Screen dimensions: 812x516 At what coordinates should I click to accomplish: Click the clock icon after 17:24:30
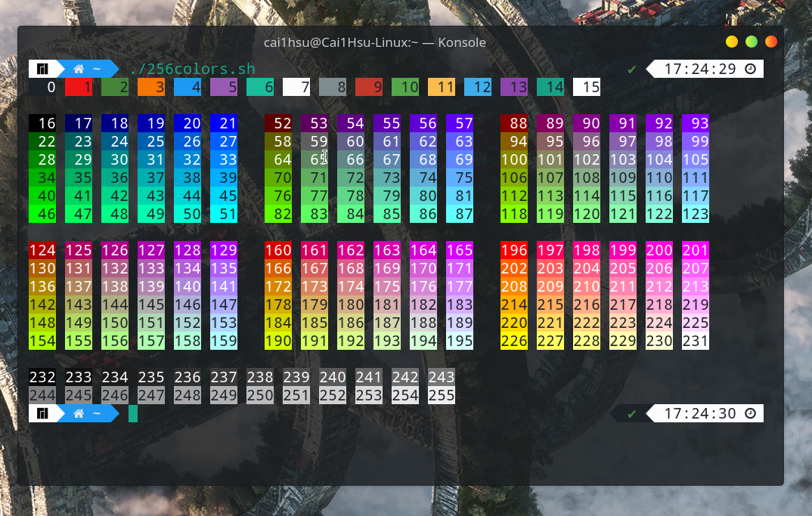[x=750, y=413]
